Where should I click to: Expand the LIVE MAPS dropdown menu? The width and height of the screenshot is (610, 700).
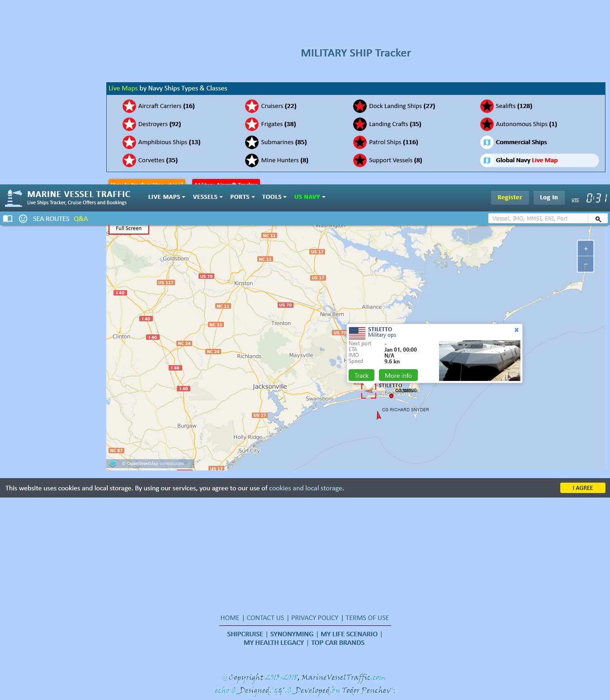pyautogui.click(x=167, y=197)
